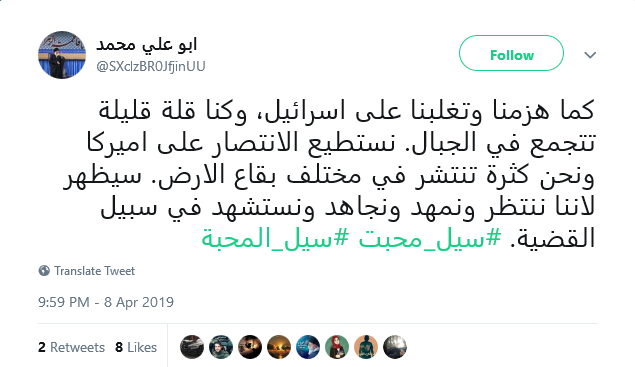Screen dimensions: 635x367
Task: Open the hashtag #سيل_محبت
Action: click(x=430, y=238)
